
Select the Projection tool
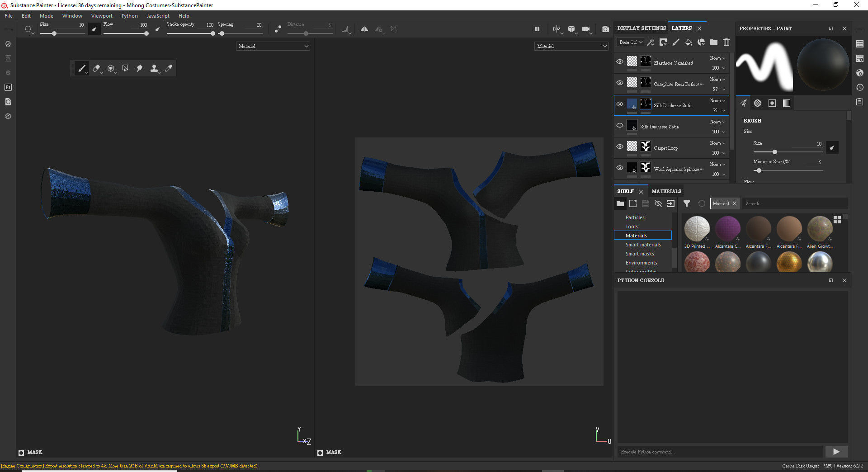[x=111, y=68]
